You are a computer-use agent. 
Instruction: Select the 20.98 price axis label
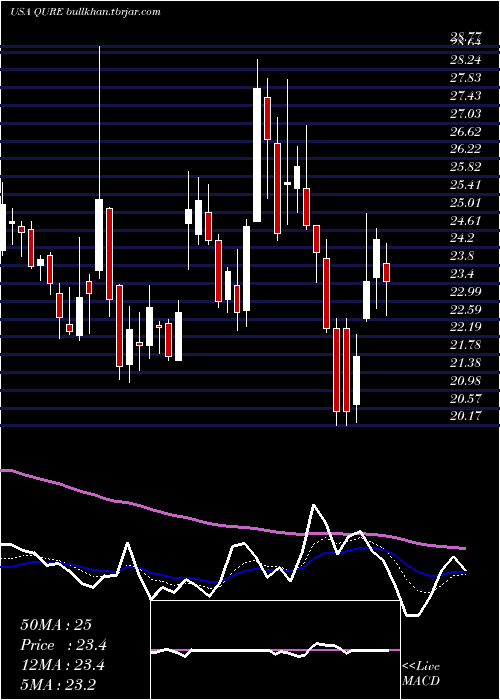point(465,381)
